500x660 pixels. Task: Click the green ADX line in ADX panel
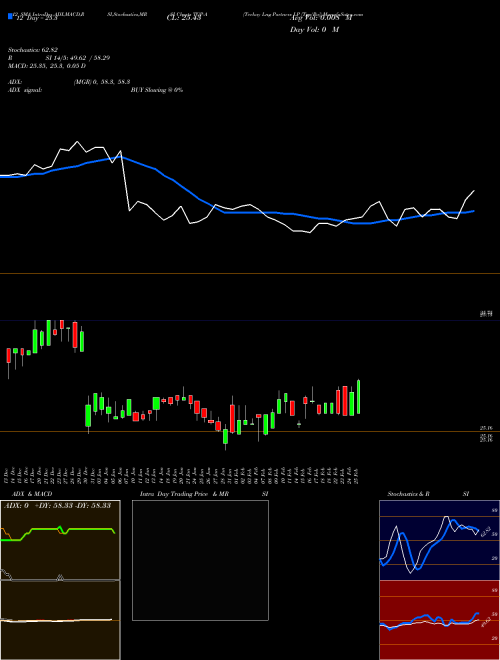(58, 533)
